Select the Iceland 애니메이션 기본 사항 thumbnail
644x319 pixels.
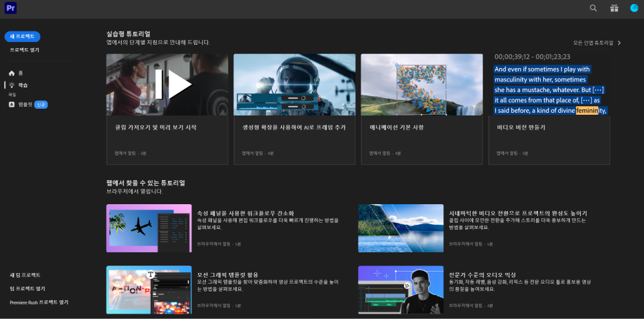pyautogui.click(x=422, y=85)
